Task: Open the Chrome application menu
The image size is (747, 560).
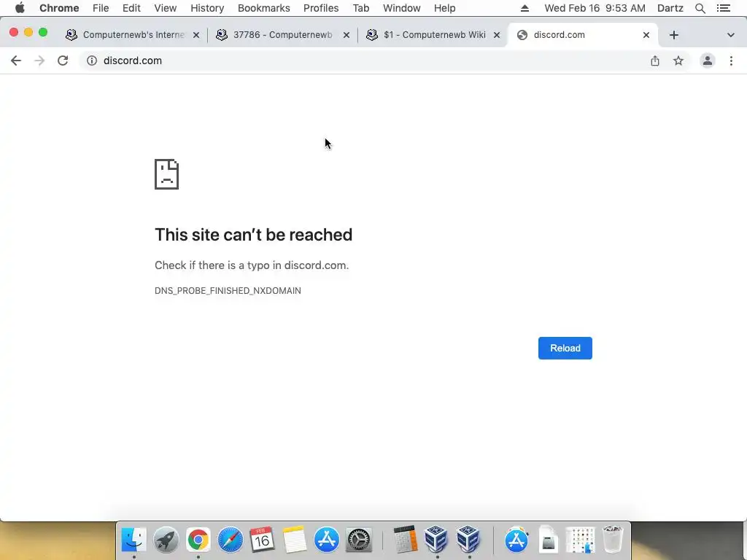Action: tap(59, 8)
